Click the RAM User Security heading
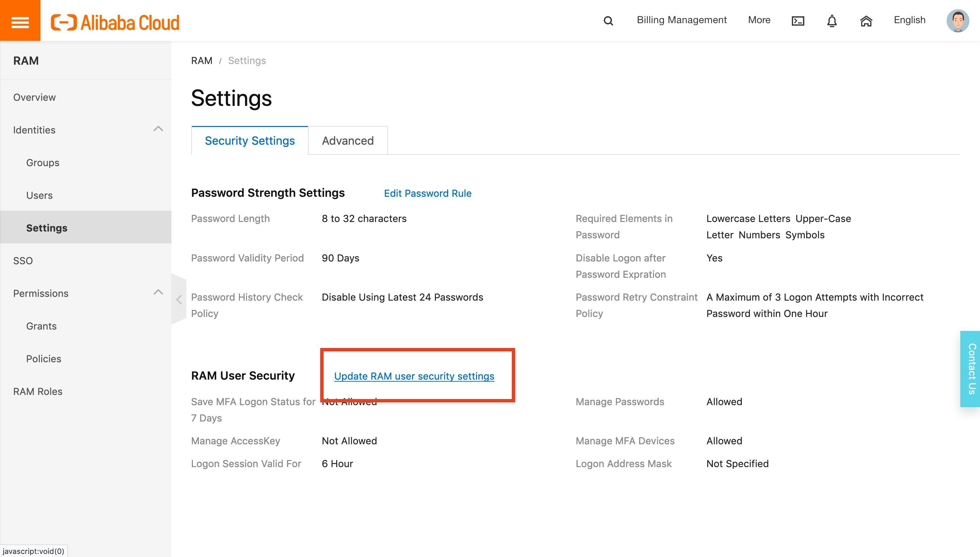The image size is (980, 557). click(x=243, y=375)
